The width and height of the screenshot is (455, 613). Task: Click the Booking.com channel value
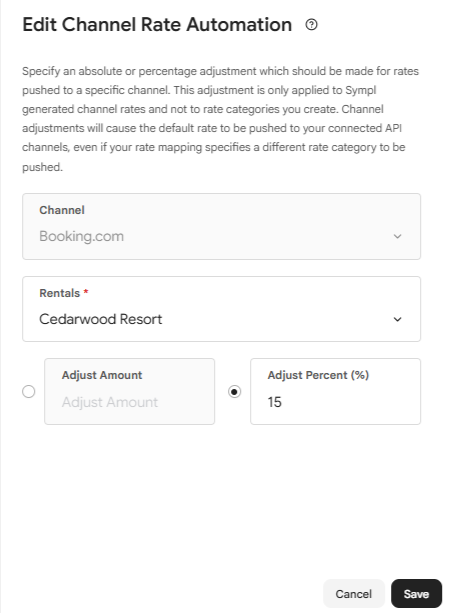(81, 236)
